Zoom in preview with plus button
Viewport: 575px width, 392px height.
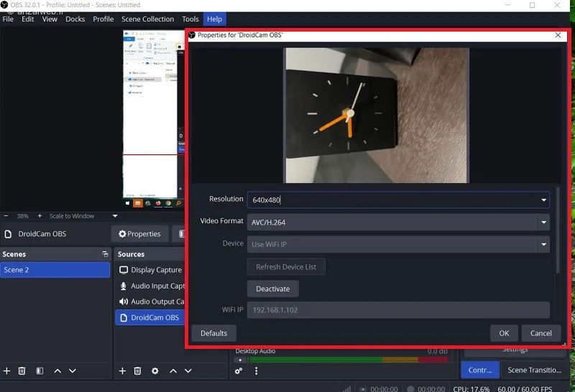[40, 216]
